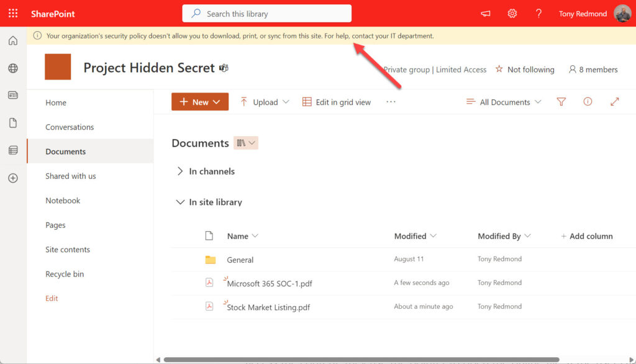This screenshot has height=364, width=636.
Task: Click the About a minute ago timestamp
Action: click(424, 306)
